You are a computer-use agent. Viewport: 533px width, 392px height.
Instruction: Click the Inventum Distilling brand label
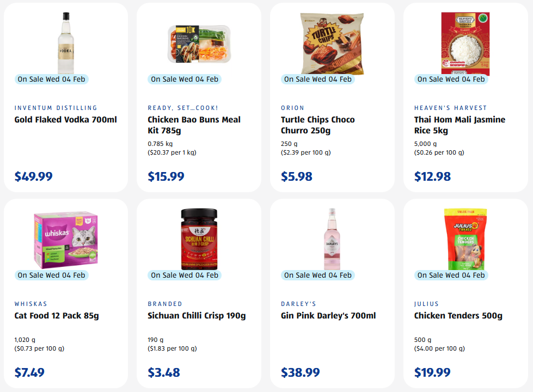coord(56,108)
